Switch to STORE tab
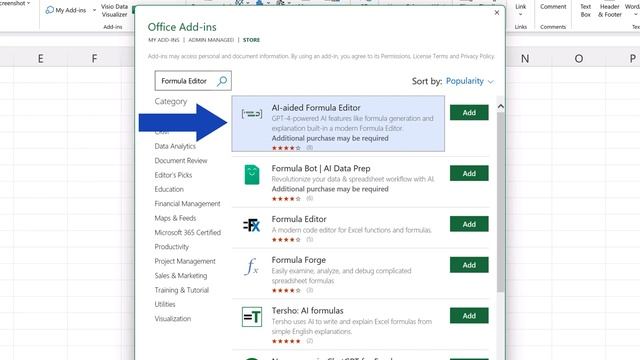 [251, 40]
